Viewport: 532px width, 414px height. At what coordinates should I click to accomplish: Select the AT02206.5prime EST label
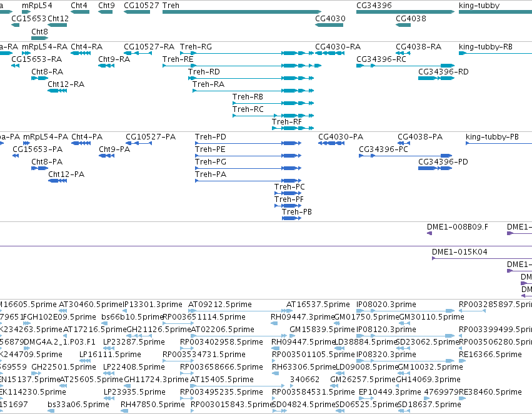222,330
